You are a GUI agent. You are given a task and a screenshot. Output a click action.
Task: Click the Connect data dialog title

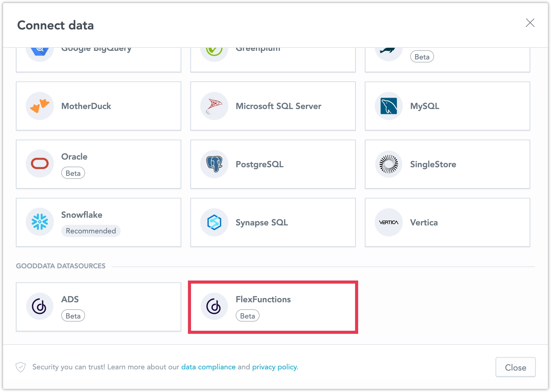coord(55,25)
